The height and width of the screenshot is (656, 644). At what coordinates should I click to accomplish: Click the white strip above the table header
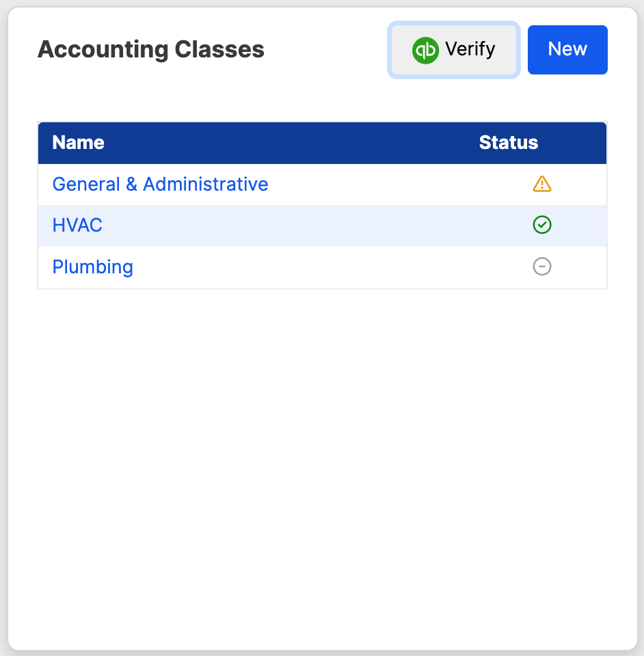coord(321,102)
